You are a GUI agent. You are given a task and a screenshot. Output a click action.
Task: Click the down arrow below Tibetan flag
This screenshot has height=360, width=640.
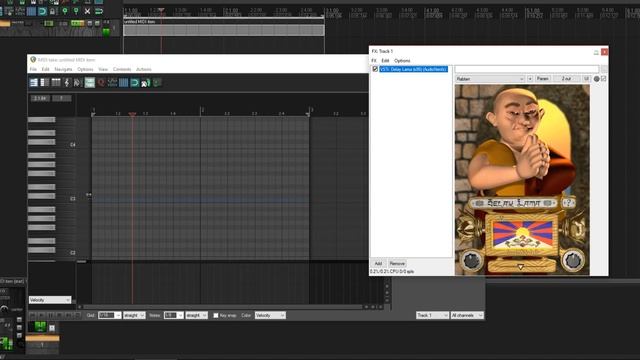pos(520,267)
